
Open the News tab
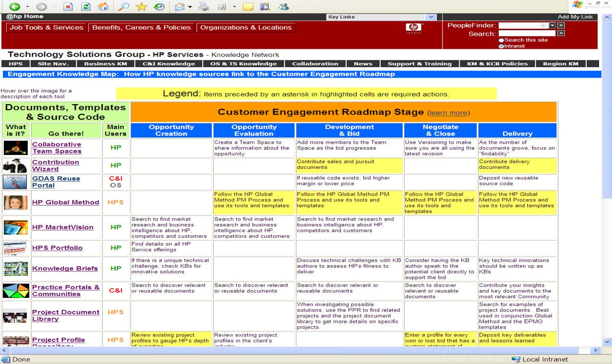pos(363,64)
